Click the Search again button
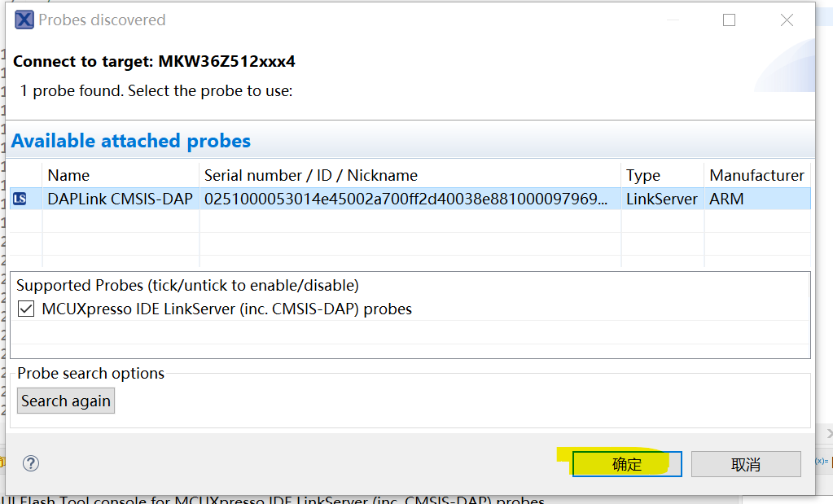The image size is (833, 504). coord(66,401)
